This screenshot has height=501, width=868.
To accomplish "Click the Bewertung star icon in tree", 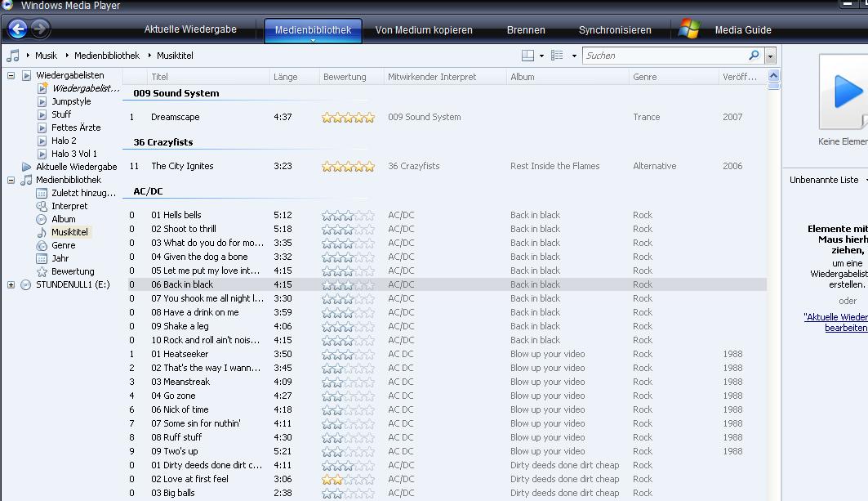I will (x=42, y=271).
